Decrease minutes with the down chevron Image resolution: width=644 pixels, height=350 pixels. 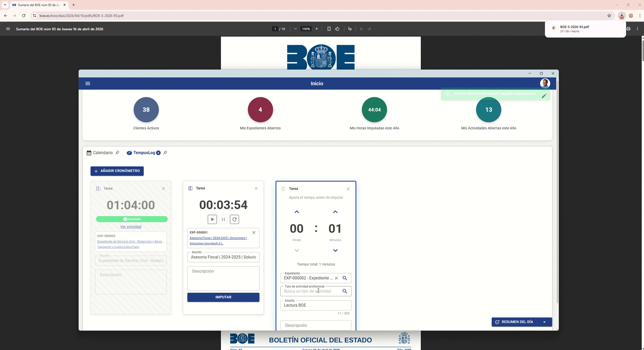[335, 250]
